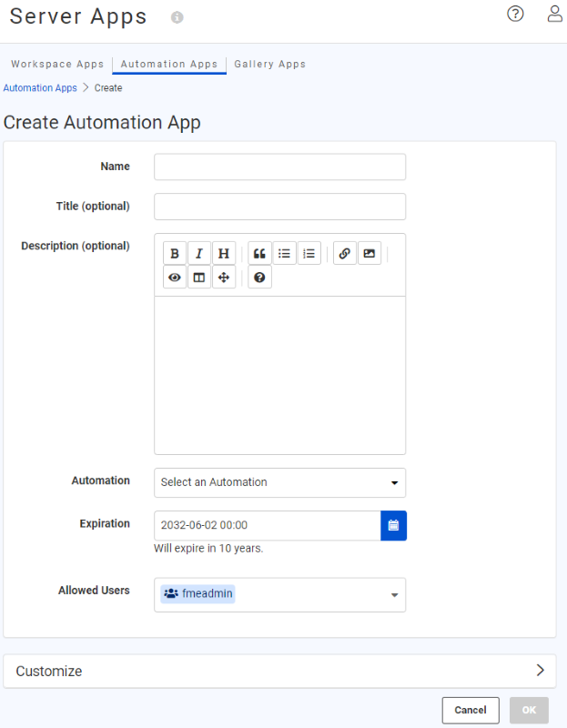Image resolution: width=567 pixels, height=728 pixels.
Task: Open the calendar picker for Expiration
Action: tap(393, 525)
